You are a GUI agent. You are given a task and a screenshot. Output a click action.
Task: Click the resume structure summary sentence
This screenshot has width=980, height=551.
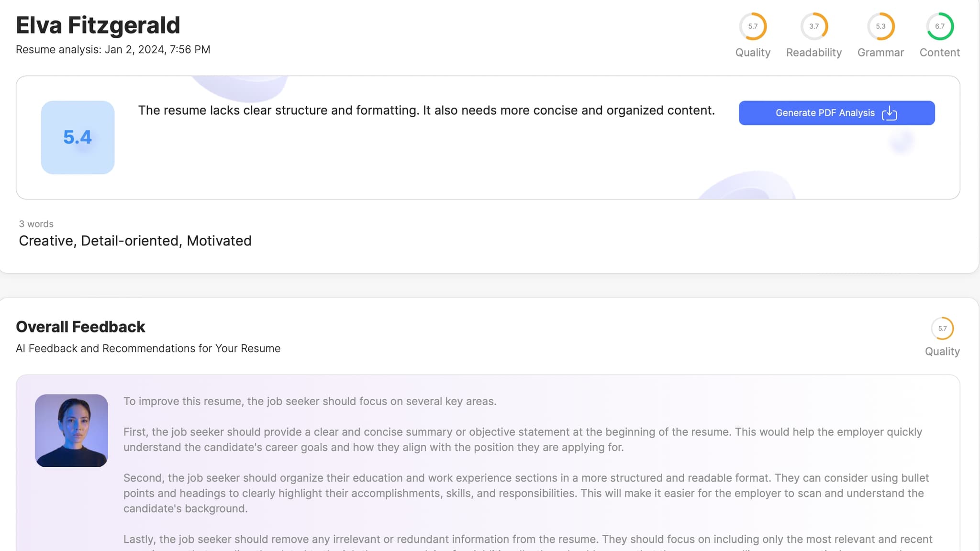click(x=426, y=110)
